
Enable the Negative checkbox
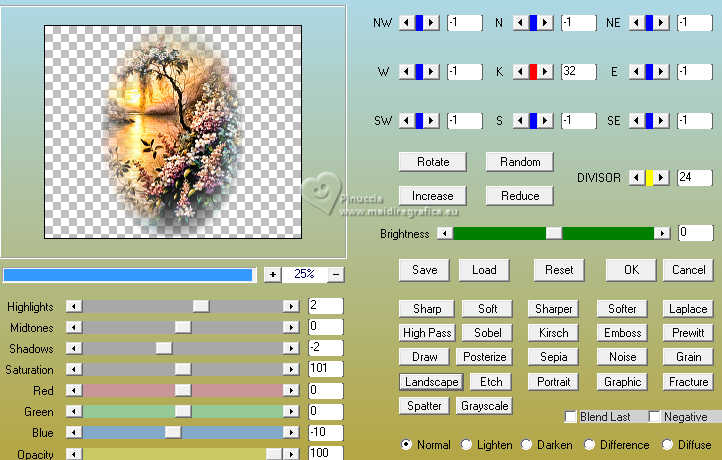pos(654,417)
